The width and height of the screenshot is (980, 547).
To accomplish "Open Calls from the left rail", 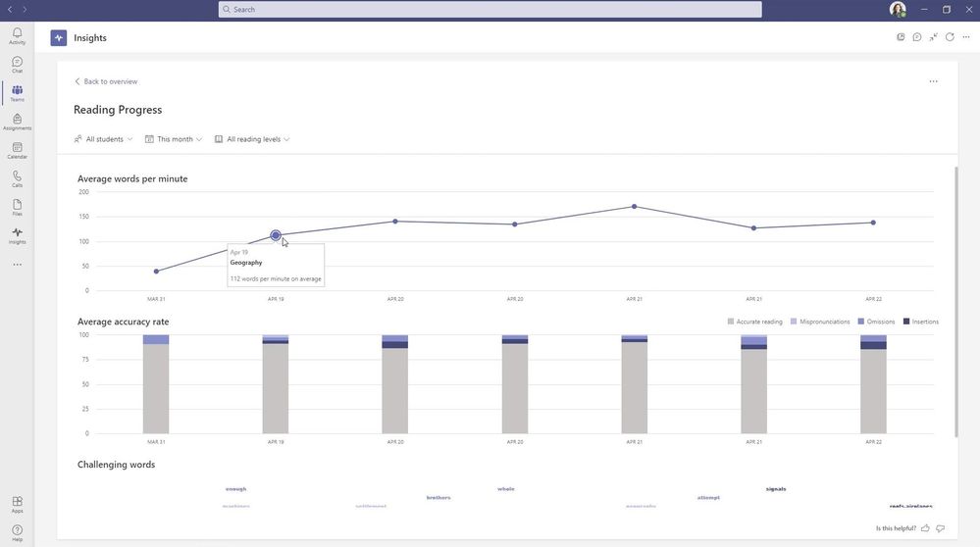I will (x=17, y=179).
